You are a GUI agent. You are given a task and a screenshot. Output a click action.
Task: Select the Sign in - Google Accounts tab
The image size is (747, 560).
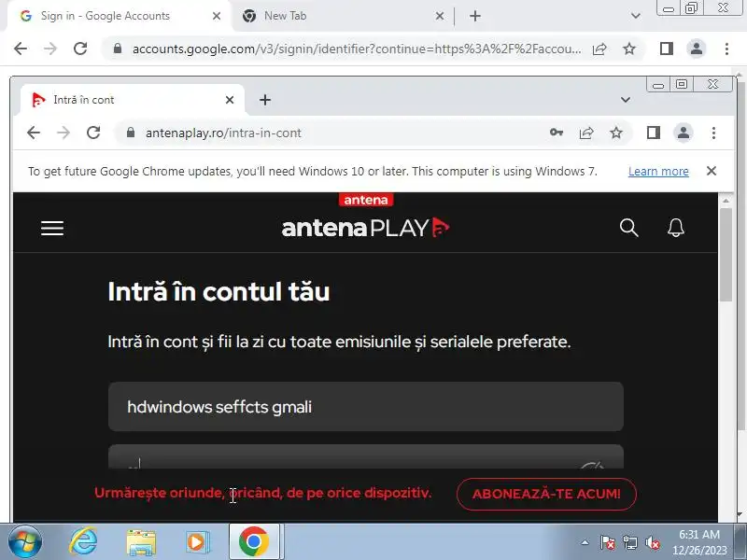118,16
